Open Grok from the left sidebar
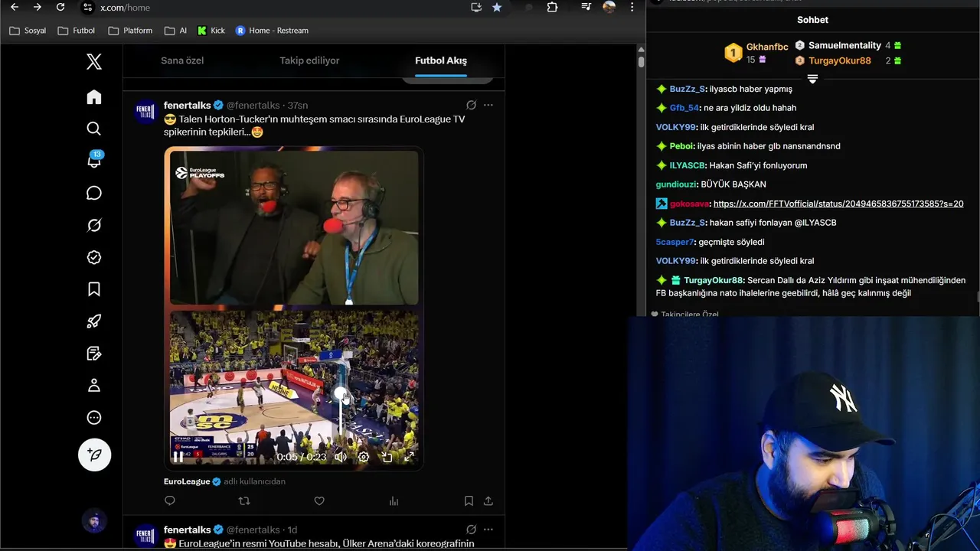The height and width of the screenshot is (551, 980). coord(94,225)
